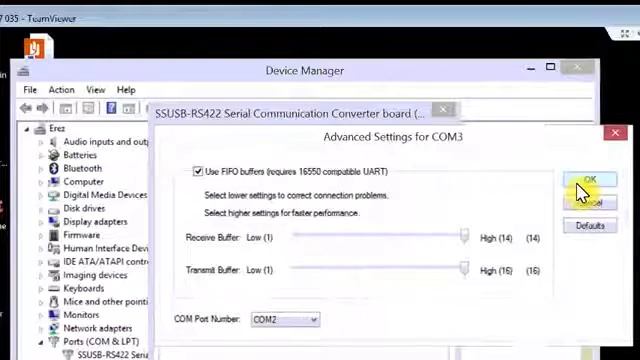Minimize the Device Manager window

click(x=531, y=69)
